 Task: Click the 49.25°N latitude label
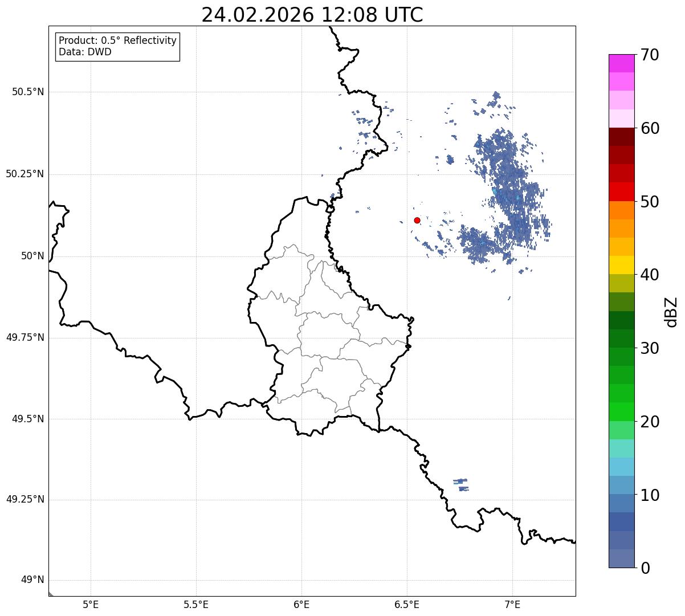[25, 500]
